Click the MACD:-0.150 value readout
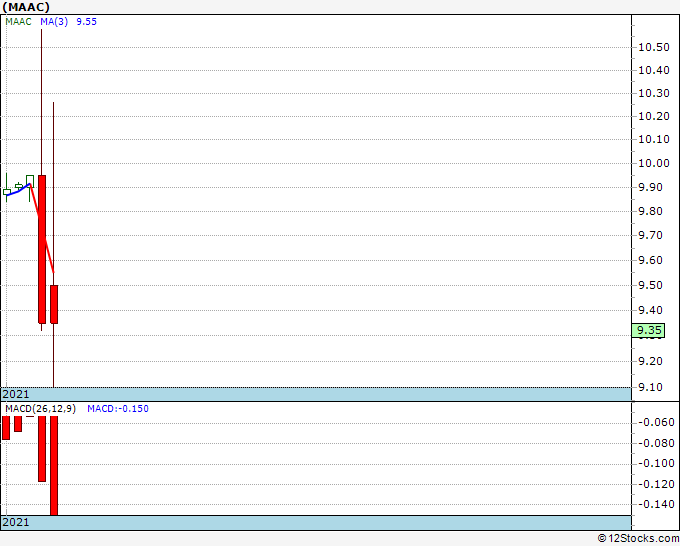Image resolution: width=680 pixels, height=546 pixels. [118, 409]
